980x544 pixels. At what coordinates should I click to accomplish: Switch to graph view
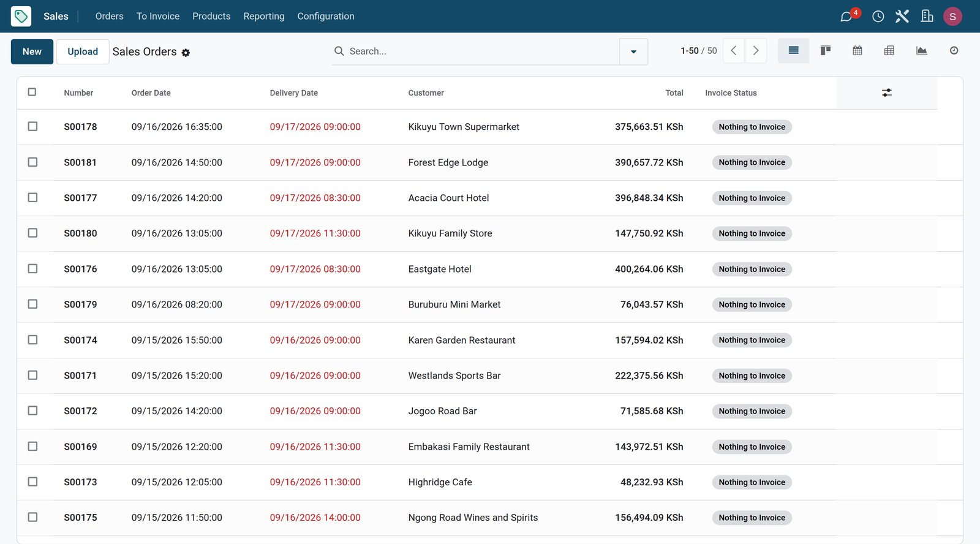tap(921, 51)
